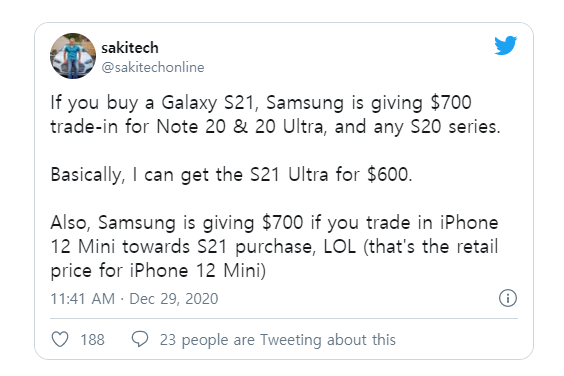Viewport: 564px width, 376px height.
Task: Open sakitech's profile picture
Action: point(73,56)
